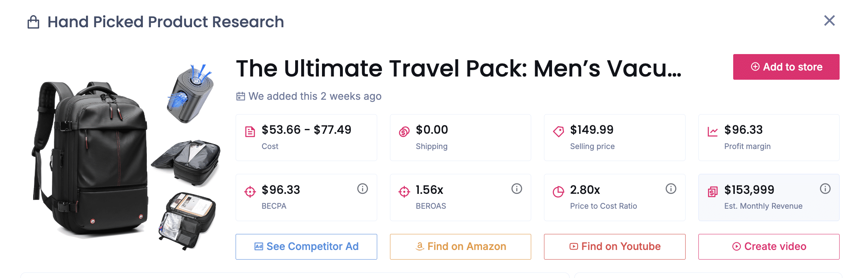This screenshot has width=868, height=278.
Task: Add the travel pack to store
Action: click(786, 67)
